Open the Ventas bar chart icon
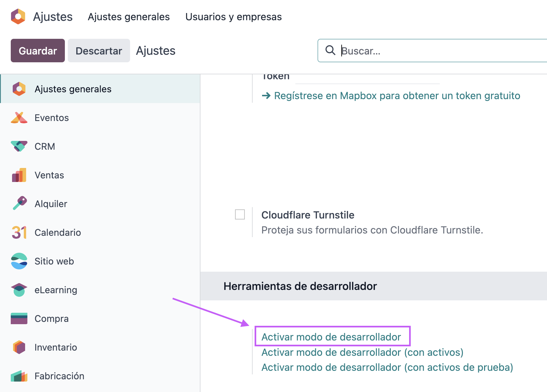 tap(19, 175)
